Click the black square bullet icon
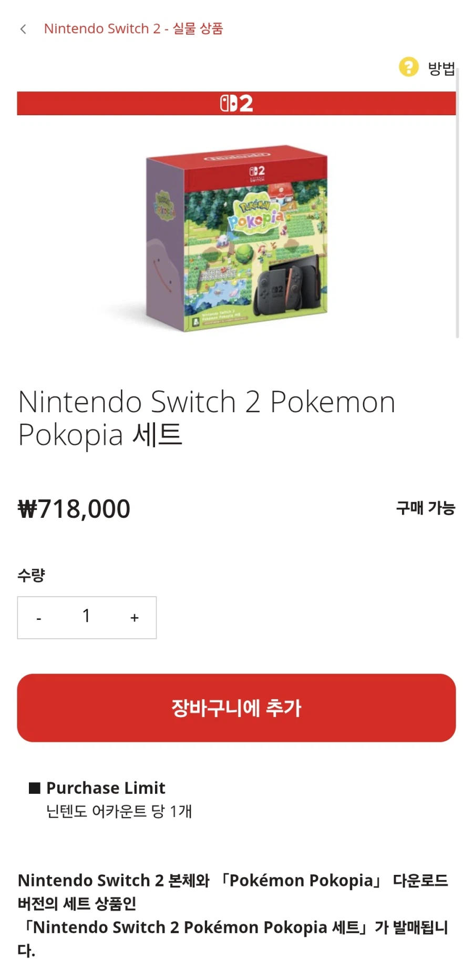This screenshot has width=473, height=980. (x=35, y=788)
